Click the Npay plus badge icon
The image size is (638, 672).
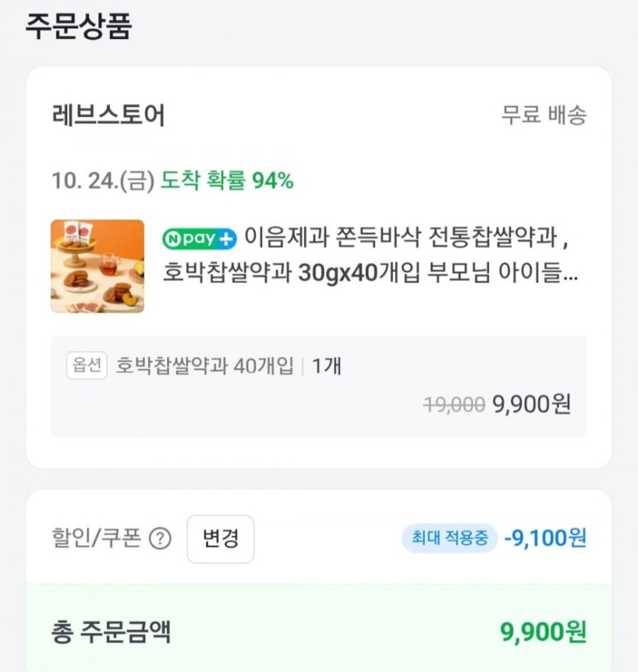click(x=200, y=238)
